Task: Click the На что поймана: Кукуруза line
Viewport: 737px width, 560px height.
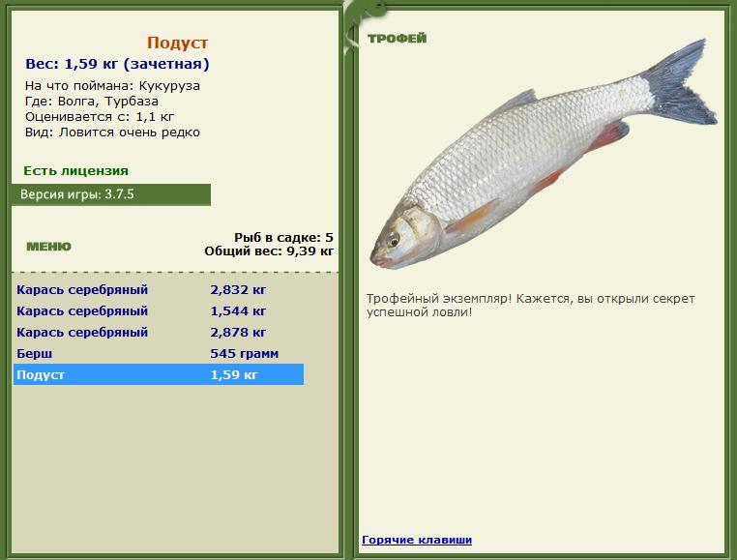Action: [112, 85]
